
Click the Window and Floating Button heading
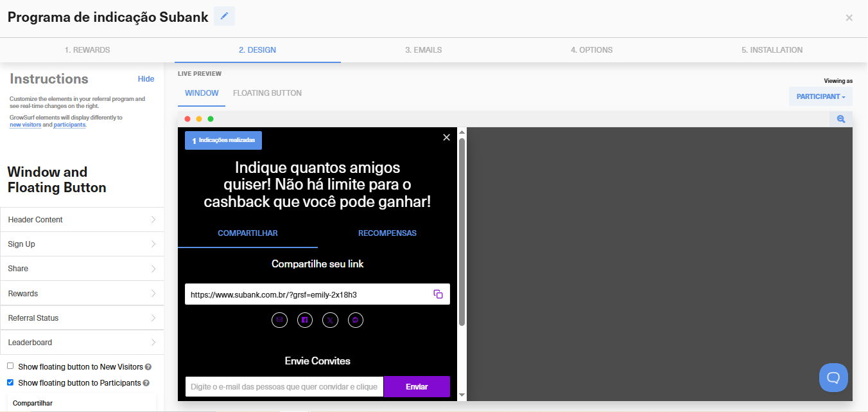[x=56, y=180]
